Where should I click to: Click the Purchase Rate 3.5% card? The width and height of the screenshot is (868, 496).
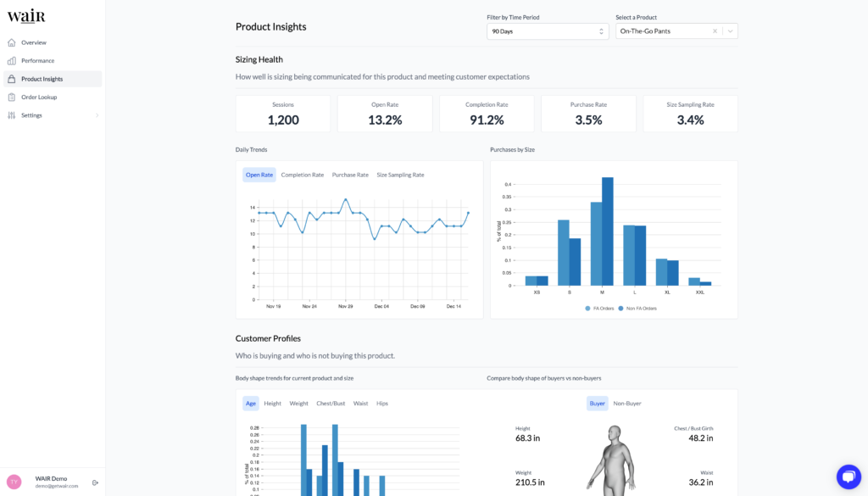point(588,114)
